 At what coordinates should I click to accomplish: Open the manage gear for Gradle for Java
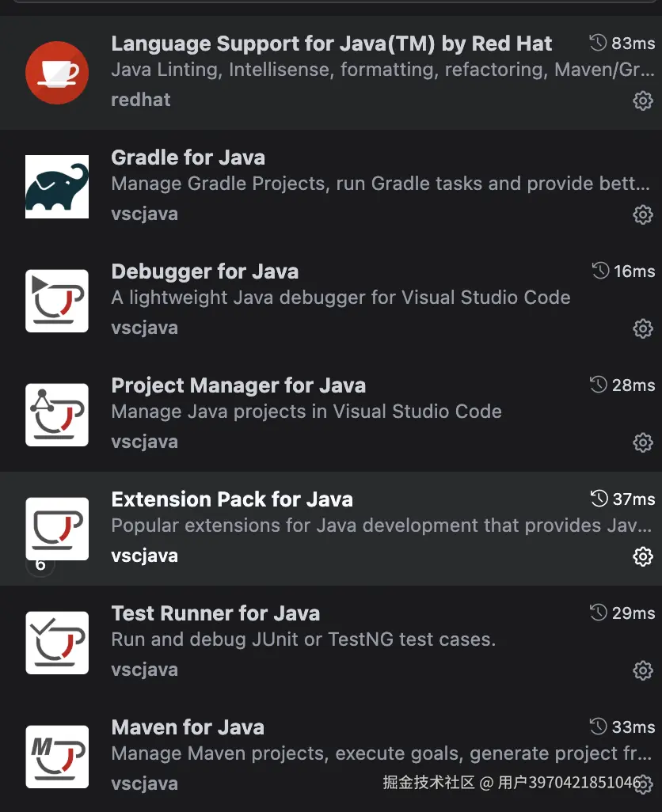[643, 214]
